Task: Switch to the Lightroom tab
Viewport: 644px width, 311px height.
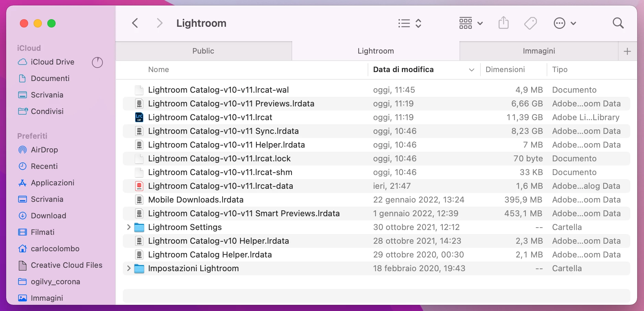Action: click(x=375, y=51)
